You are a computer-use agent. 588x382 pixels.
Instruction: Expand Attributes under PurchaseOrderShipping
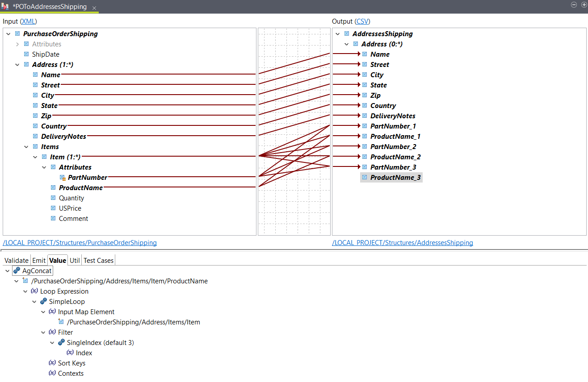(17, 44)
